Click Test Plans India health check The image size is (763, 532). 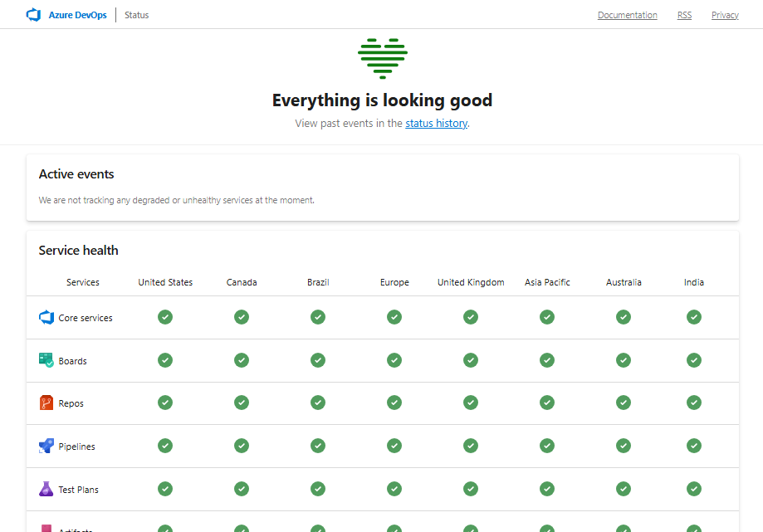pyautogui.click(x=694, y=489)
